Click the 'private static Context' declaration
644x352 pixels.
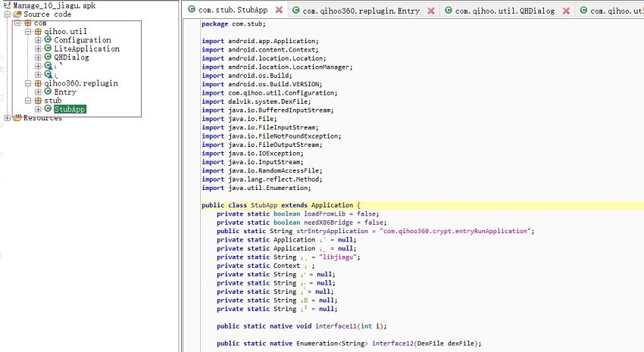click(x=266, y=266)
